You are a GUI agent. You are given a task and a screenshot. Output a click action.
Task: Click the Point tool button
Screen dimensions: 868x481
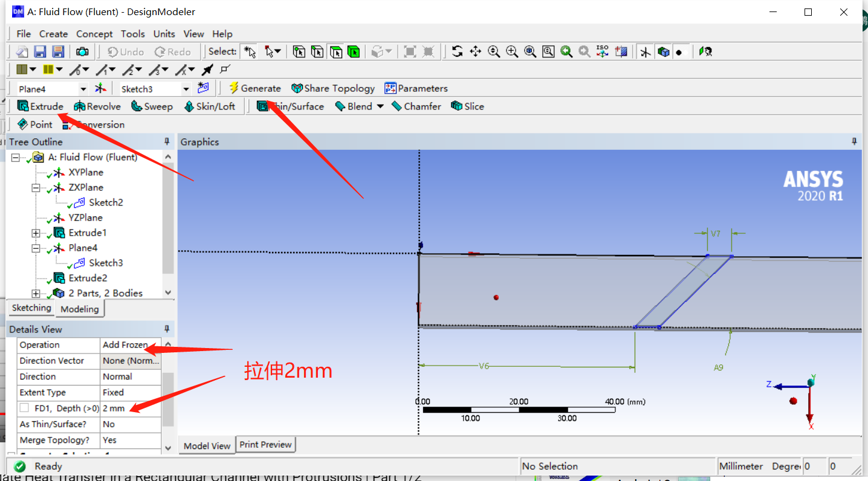click(x=35, y=124)
